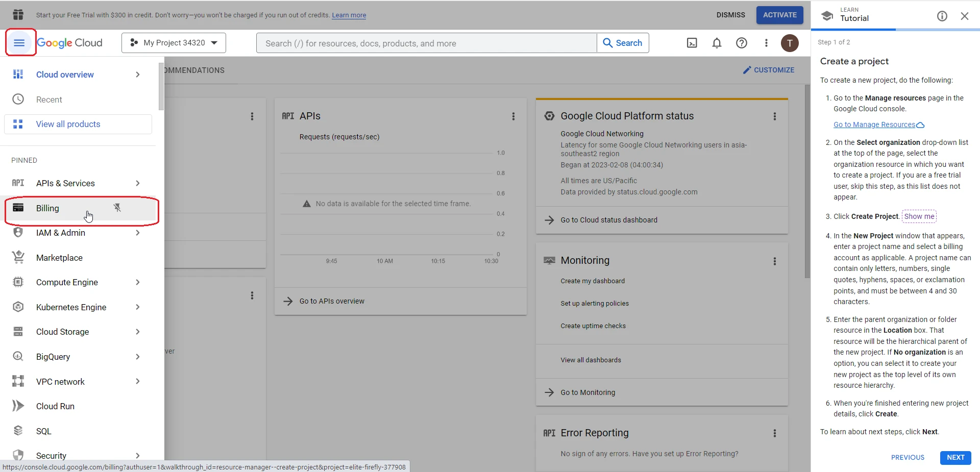The image size is (980, 472).
Task: Expand the Kubernetes Engine submenu
Action: coord(138,307)
